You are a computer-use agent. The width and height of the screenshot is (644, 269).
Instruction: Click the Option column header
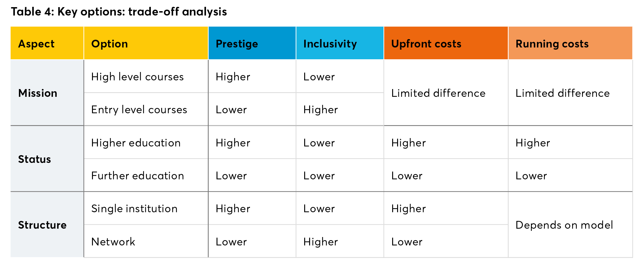tap(110, 44)
